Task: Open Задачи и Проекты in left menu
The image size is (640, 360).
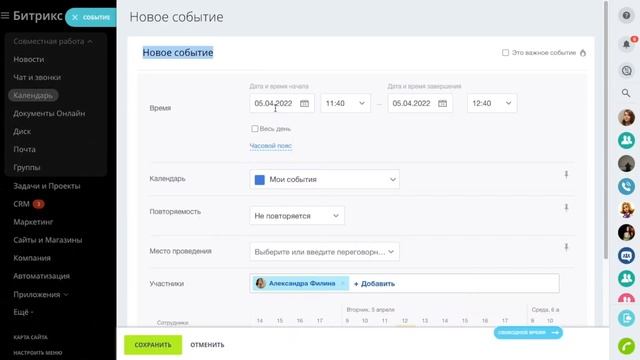Action: pos(47,186)
